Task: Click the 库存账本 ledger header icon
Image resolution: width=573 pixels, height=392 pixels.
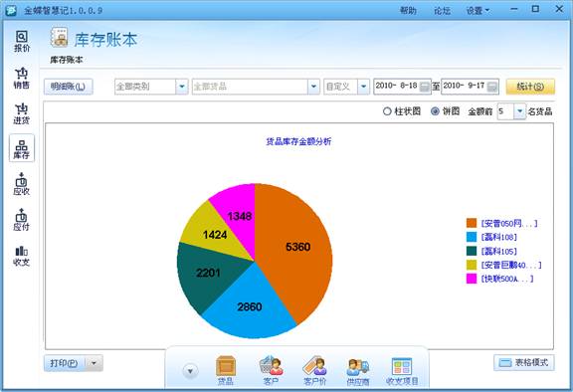Action: (60, 37)
